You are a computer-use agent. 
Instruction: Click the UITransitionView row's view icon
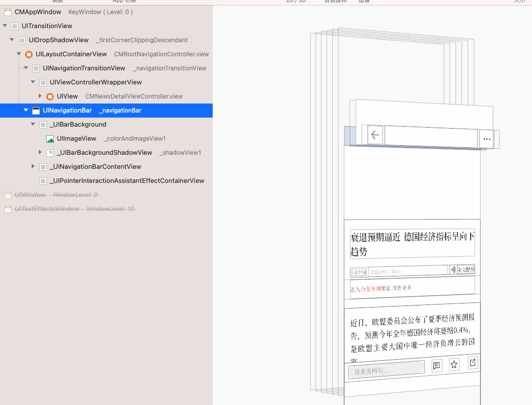pyautogui.click(x=15, y=26)
